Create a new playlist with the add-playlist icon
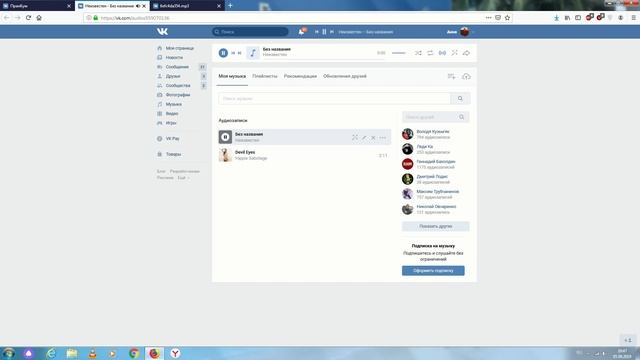 click(451, 76)
